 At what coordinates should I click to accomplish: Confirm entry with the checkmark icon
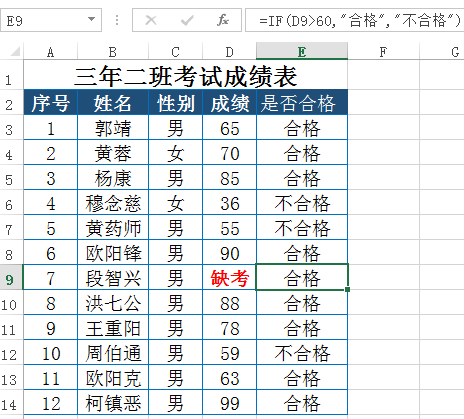(187, 21)
